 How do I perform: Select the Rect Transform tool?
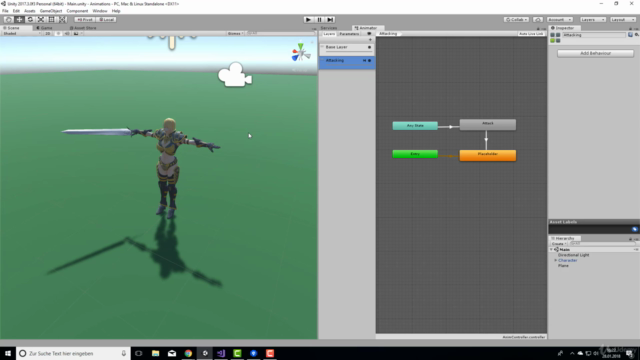pos(51,20)
